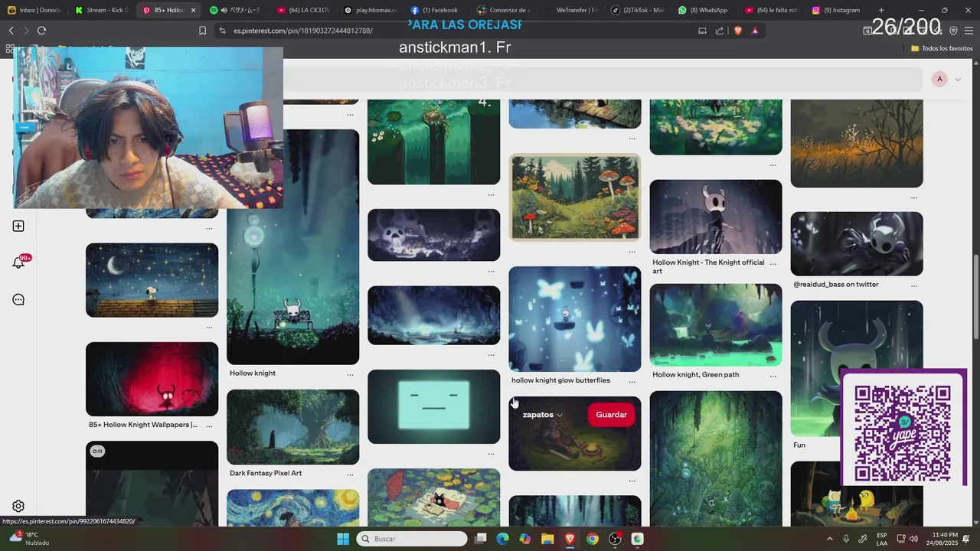Image resolution: width=980 pixels, height=551 pixels.
Task: Open the glow butterflies Hollow Knight pin
Action: coord(575,319)
